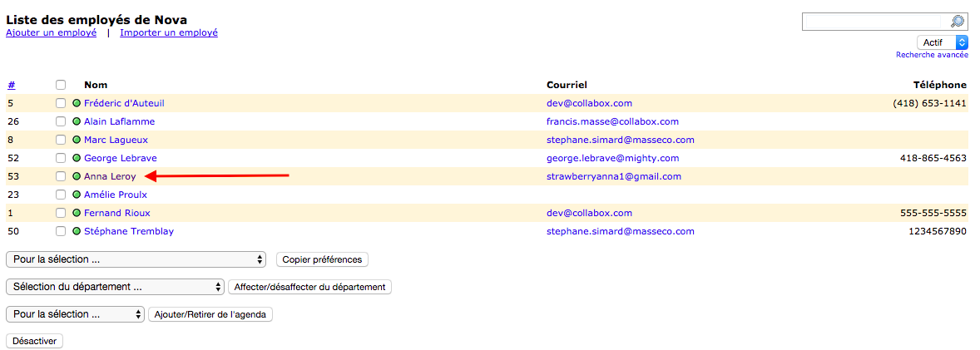Click green status dot beside Amélie Proulx
The width and height of the screenshot is (980, 350).
pos(77,195)
